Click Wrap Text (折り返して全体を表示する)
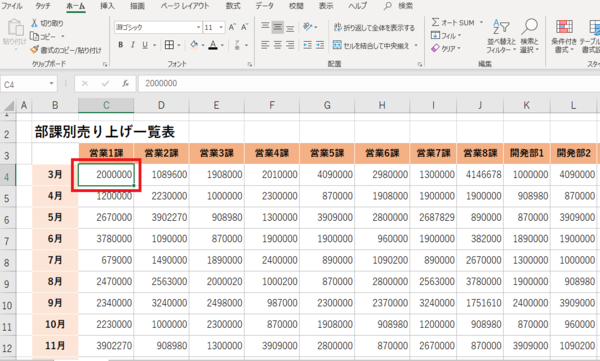The width and height of the screenshot is (600, 361). (x=374, y=28)
